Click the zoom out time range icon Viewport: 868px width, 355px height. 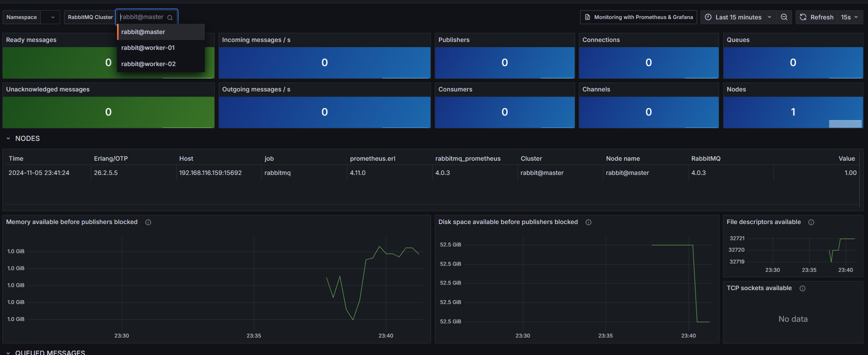tap(784, 17)
